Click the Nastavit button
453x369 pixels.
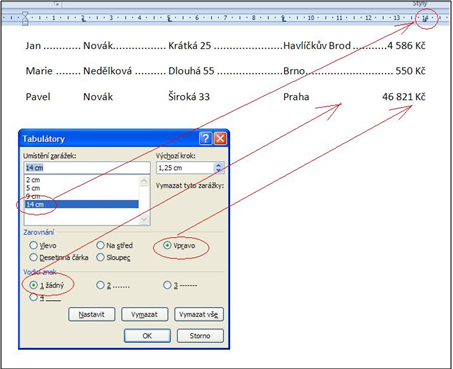(92, 314)
